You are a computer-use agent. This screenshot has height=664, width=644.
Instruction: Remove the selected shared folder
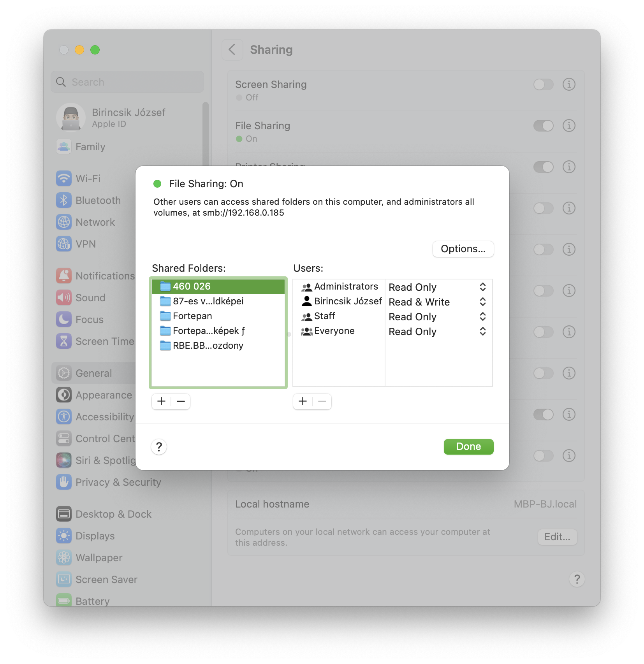point(181,401)
